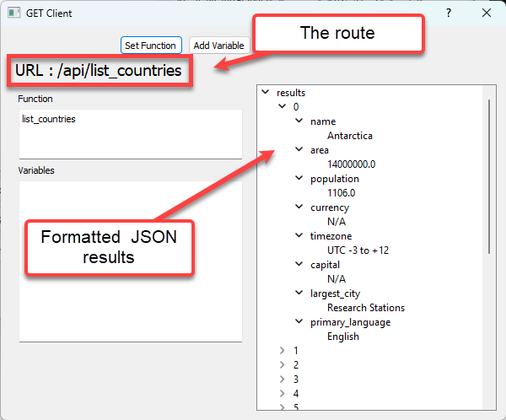This screenshot has height=420, width=506.
Task: Expand tree item 3
Action: pyautogui.click(x=283, y=380)
